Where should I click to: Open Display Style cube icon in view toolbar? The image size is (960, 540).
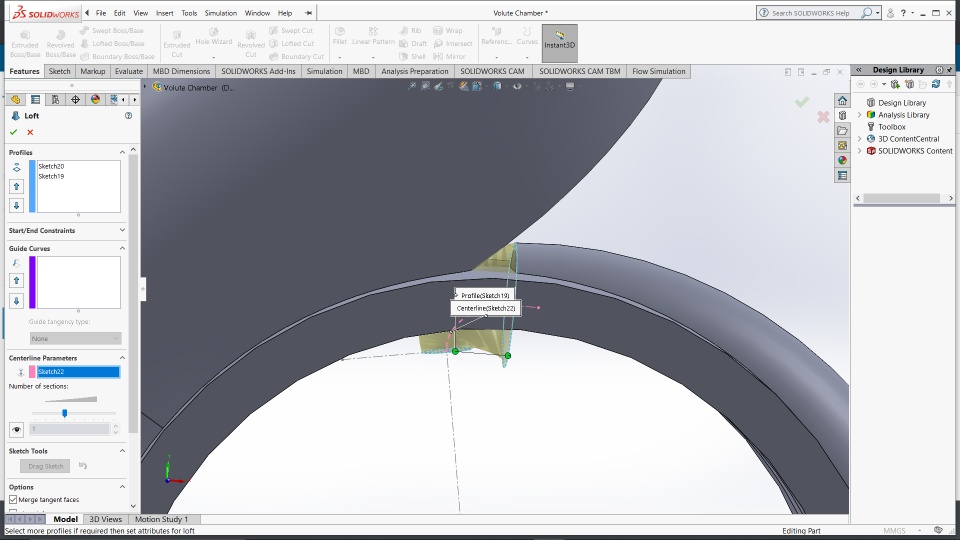(497, 86)
